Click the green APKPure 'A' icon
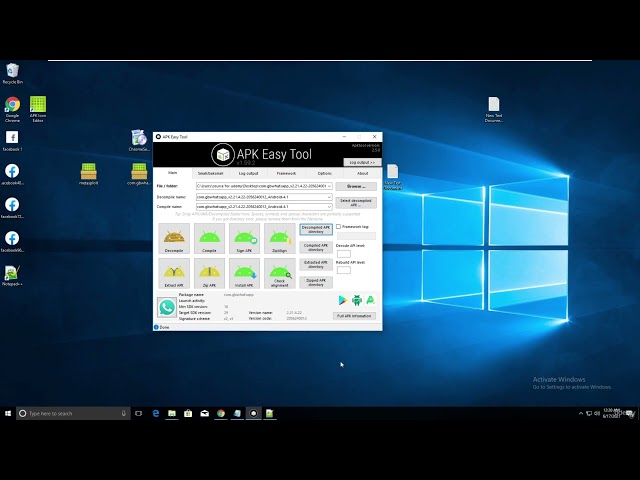This screenshot has width=640, height=480. (371, 300)
